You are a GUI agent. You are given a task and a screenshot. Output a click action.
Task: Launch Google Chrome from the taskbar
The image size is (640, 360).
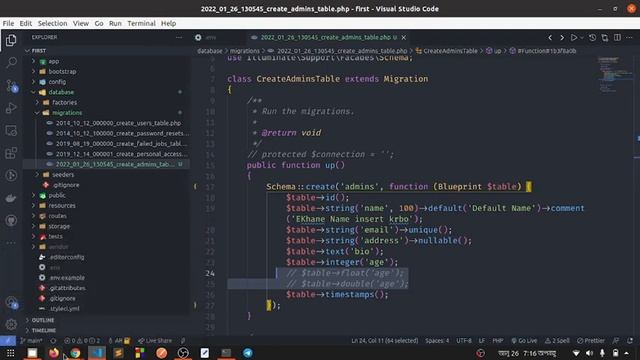(75, 353)
